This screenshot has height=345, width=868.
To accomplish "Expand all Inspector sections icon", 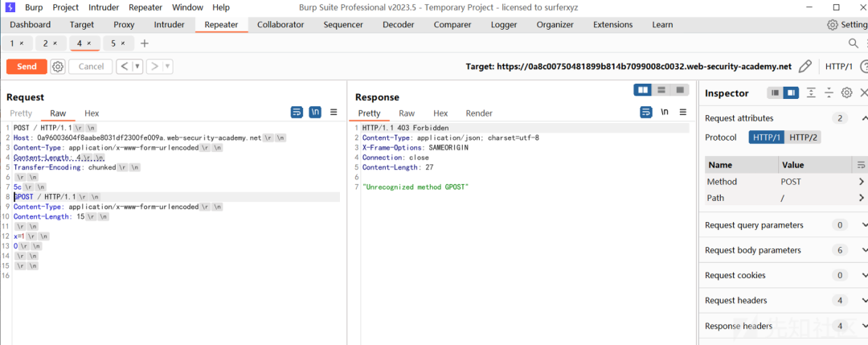I will coord(811,93).
